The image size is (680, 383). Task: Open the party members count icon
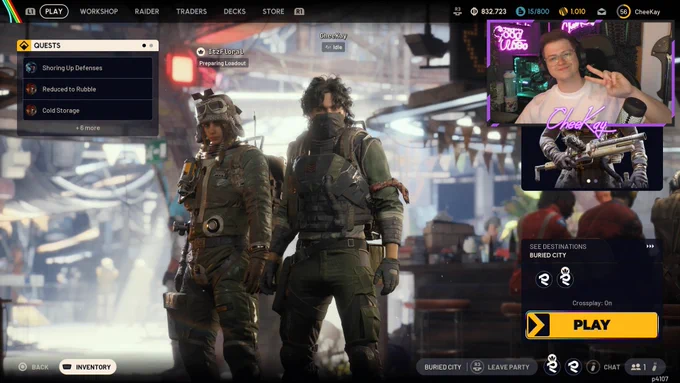[x=636, y=367]
